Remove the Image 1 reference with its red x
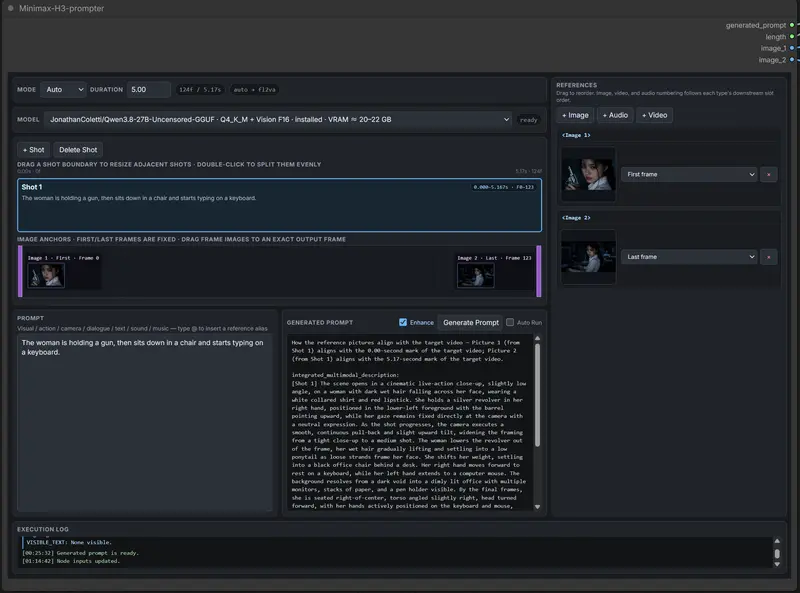The width and height of the screenshot is (800, 593). pyautogui.click(x=768, y=175)
